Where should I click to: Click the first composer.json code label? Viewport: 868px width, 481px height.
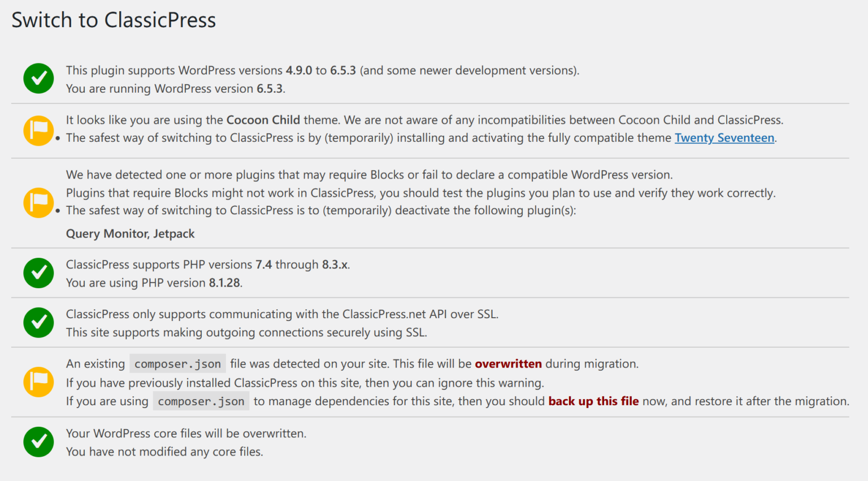(177, 364)
